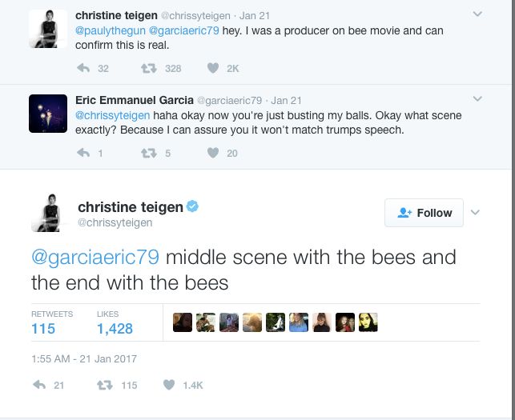Open Eric Emmanuel Garcia's profile picture
The image size is (515, 420).
coord(47,114)
